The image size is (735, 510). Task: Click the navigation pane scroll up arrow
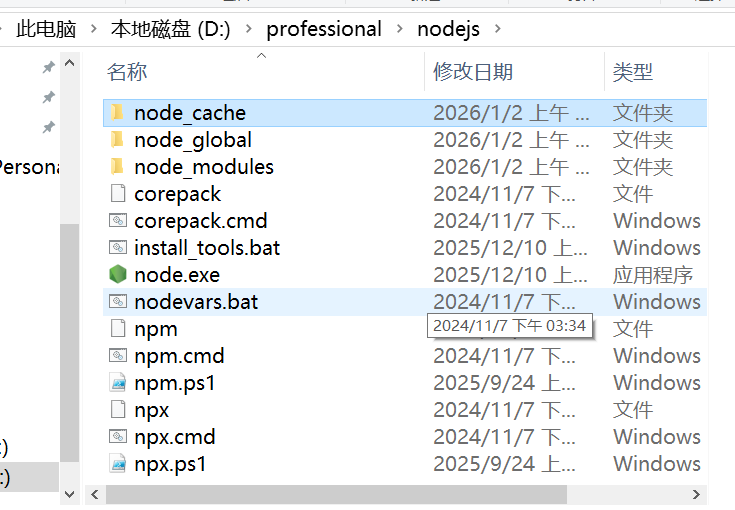[x=69, y=63]
